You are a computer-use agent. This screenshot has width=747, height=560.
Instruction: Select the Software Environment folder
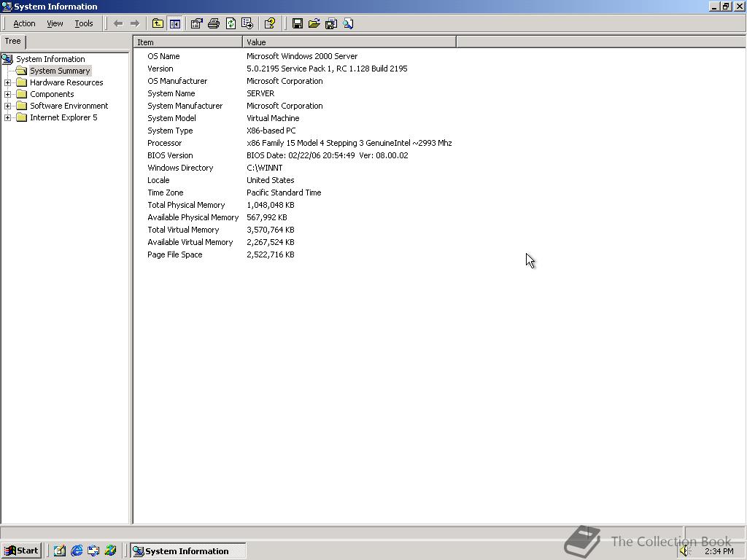(69, 106)
